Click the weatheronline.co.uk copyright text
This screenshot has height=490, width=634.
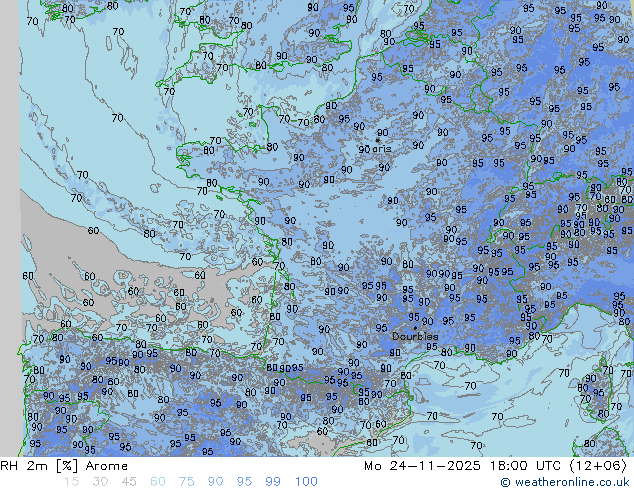click(565, 482)
